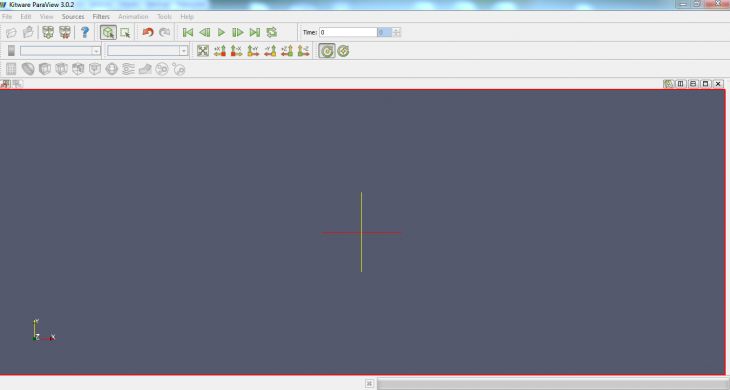
Task: Set view direction to +Y
Action: (x=253, y=51)
